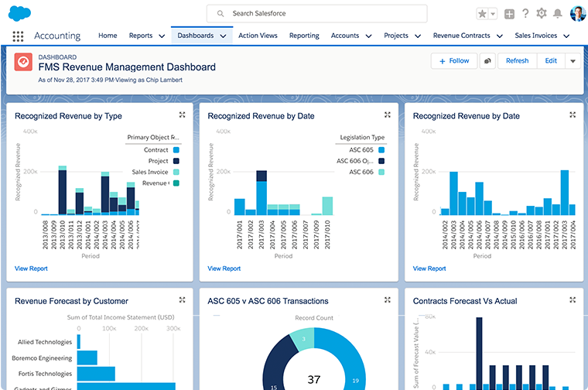Open the Action Views tab

click(x=258, y=36)
